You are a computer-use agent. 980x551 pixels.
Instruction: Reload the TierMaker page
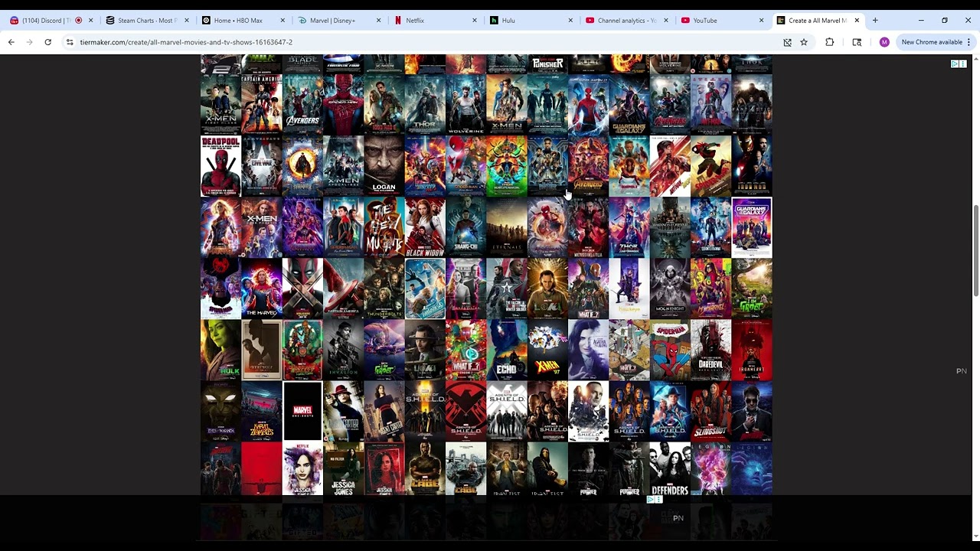[x=47, y=42]
